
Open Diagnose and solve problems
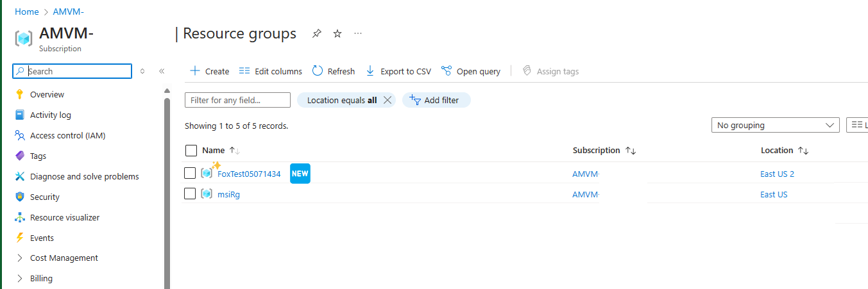click(x=84, y=176)
